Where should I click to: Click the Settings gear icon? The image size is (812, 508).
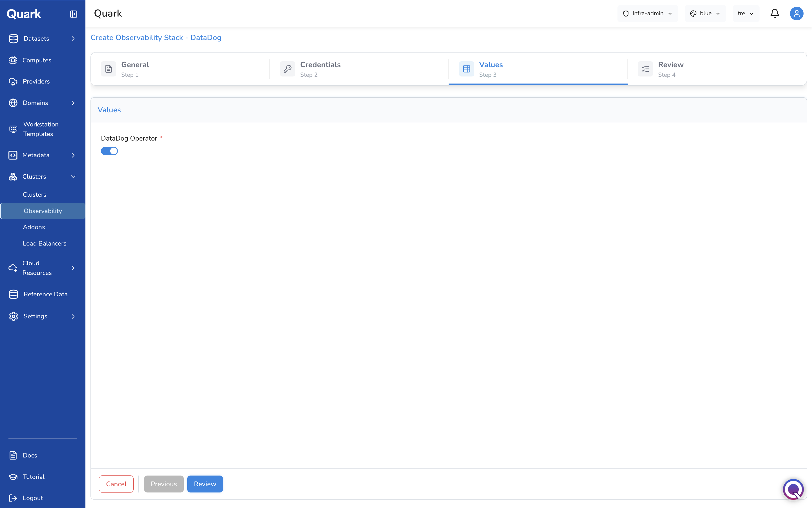pos(14,316)
